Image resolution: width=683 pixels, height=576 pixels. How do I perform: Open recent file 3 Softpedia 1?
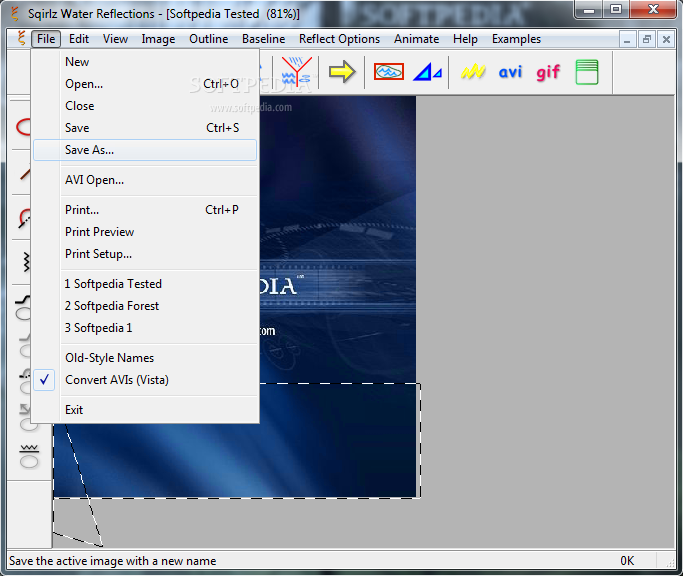[x=145, y=328]
